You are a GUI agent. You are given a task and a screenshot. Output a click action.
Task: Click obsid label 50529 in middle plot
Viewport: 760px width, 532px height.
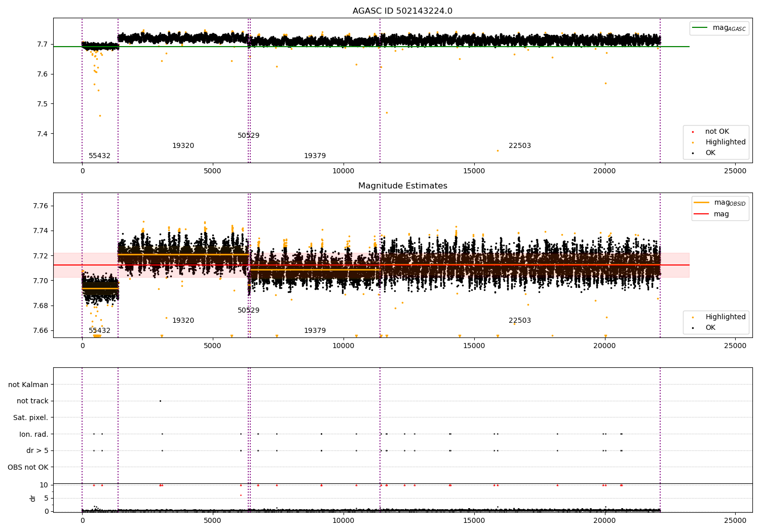(x=248, y=311)
